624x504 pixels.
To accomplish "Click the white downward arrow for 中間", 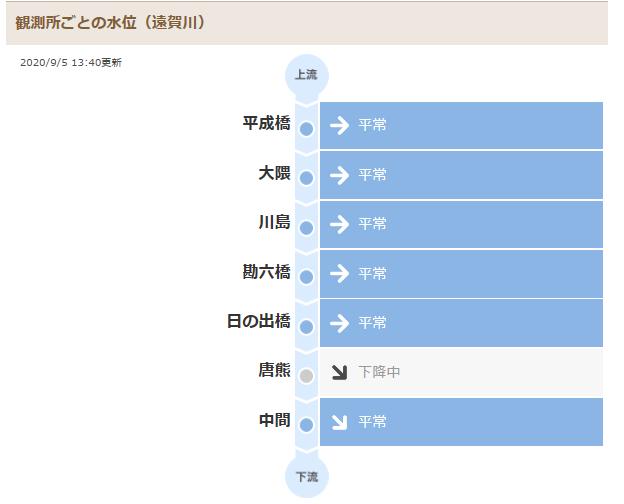I will [x=339, y=422].
